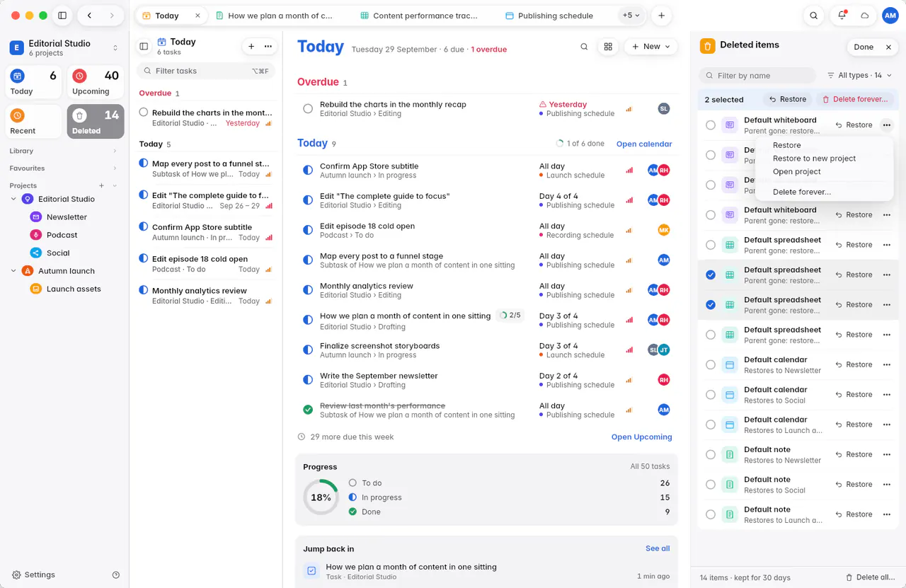Click the Filter by name field

[757, 76]
